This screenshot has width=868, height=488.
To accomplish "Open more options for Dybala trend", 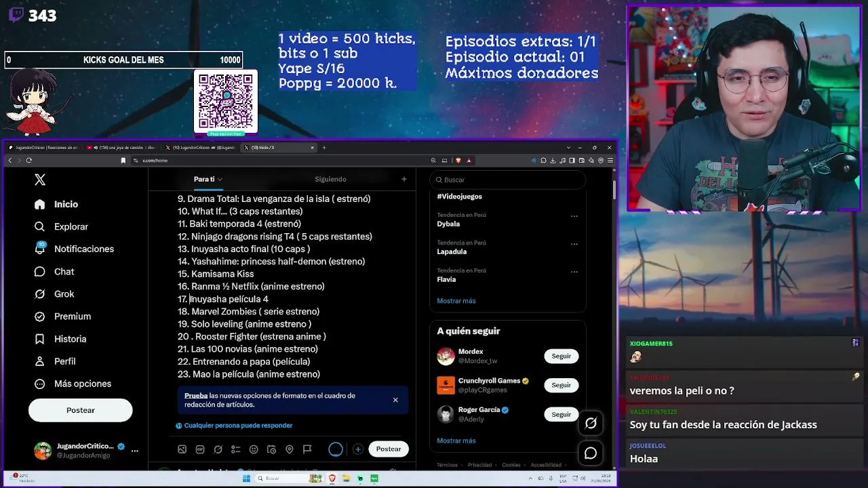I will (574, 216).
